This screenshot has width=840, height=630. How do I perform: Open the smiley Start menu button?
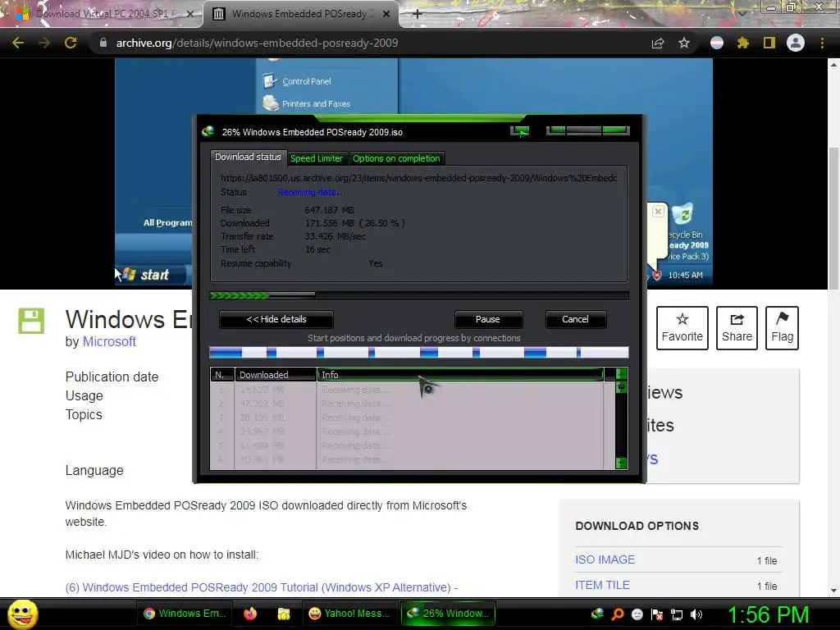click(x=23, y=614)
